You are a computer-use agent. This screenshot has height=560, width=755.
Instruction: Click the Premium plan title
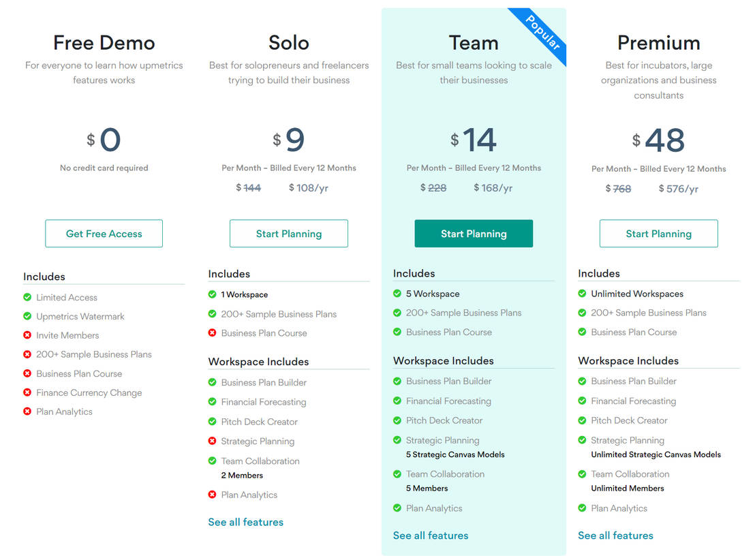(x=659, y=43)
